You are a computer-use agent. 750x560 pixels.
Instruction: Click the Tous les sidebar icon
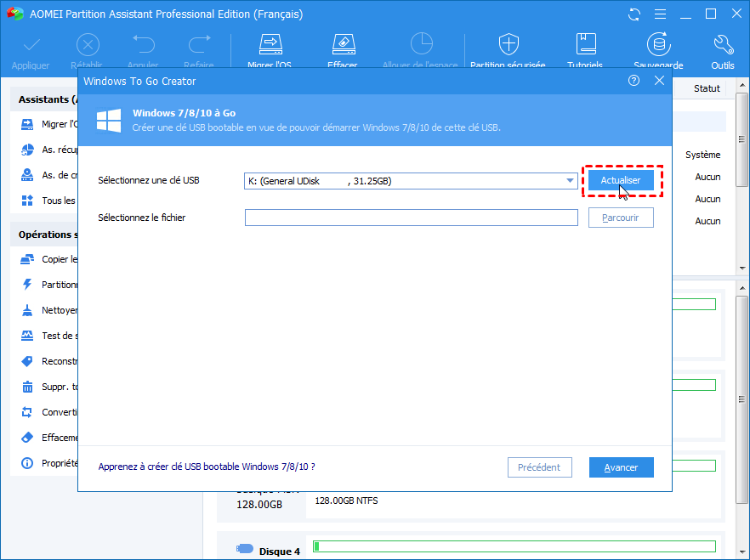[27, 201]
